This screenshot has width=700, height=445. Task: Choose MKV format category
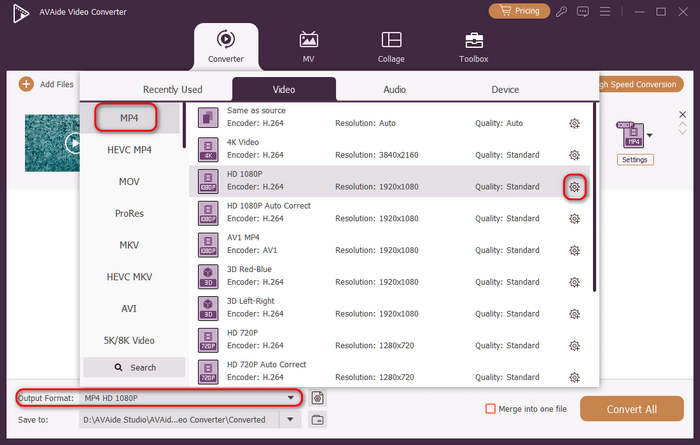129,245
